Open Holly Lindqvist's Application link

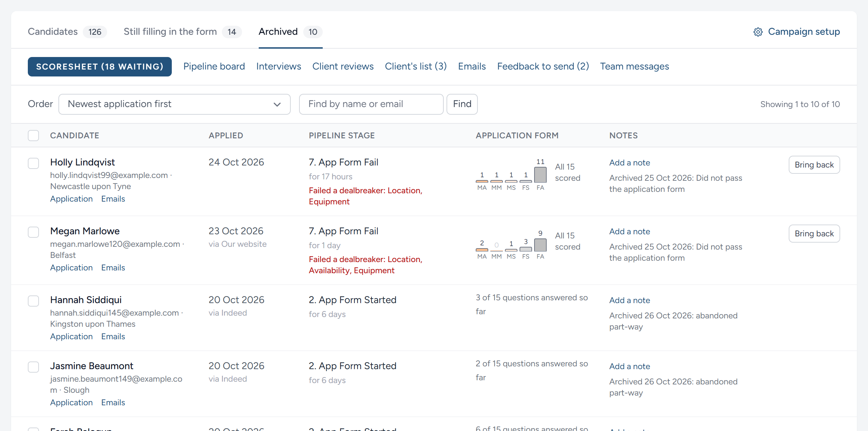tap(71, 199)
